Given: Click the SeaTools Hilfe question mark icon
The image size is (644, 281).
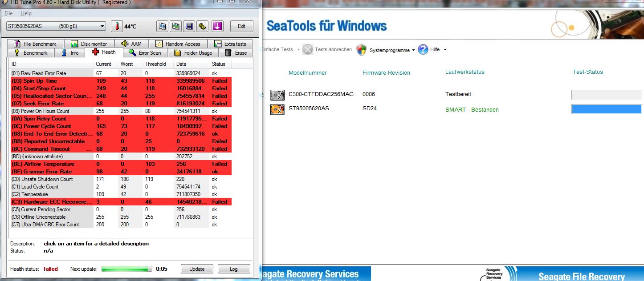Looking at the screenshot, I should pyautogui.click(x=423, y=49).
